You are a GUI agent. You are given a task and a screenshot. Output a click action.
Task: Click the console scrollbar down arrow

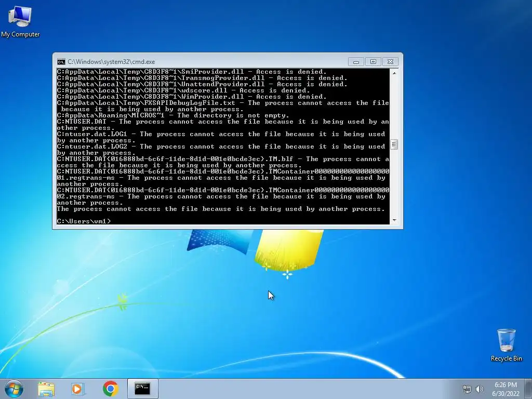click(394, 220)
